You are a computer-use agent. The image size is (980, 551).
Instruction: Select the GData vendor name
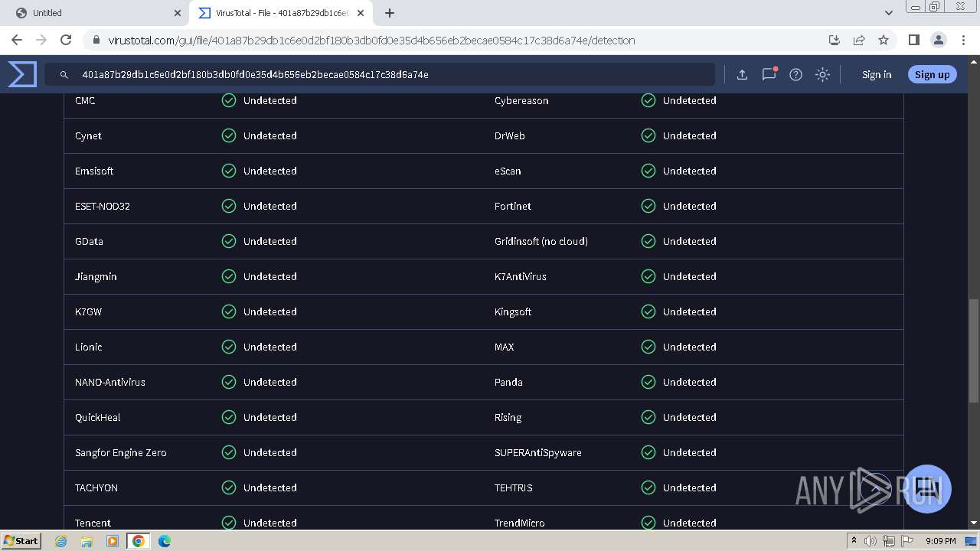click(x=89, y=241)
